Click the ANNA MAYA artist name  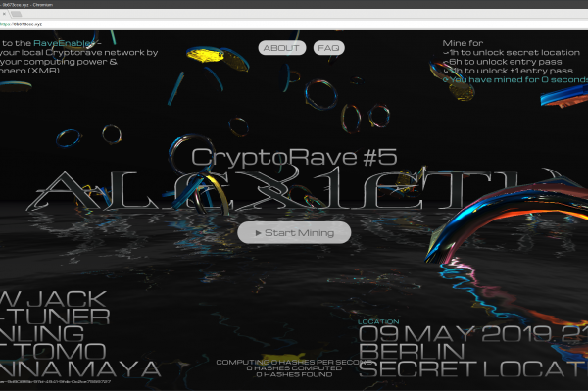click(x=79, y=368)
